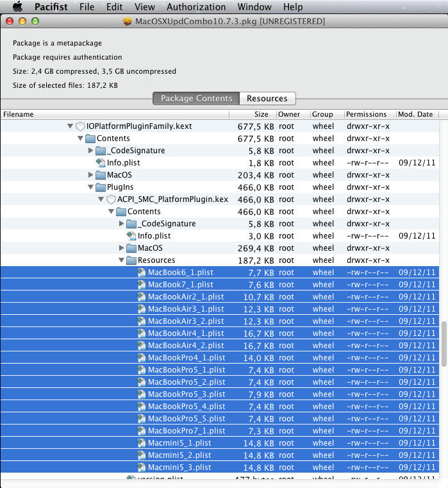
Task: Open the Pacifist application menu
Action: pos(51,7)
